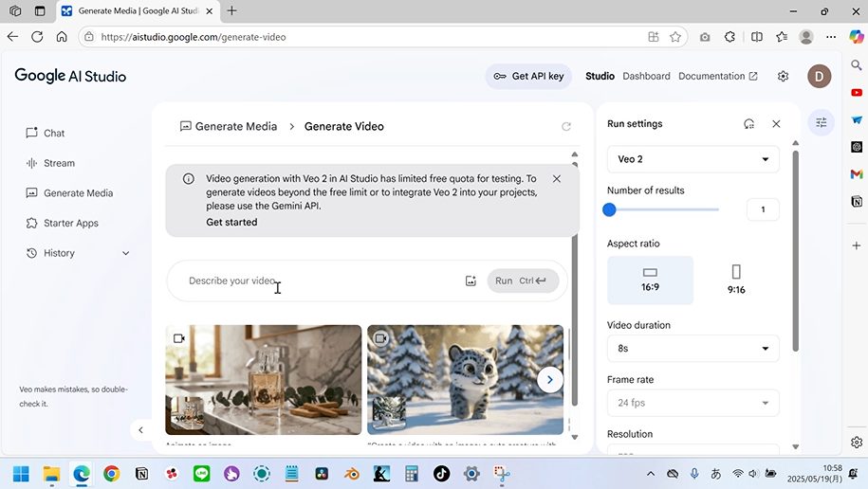
Task: Click the image upload icon in the prompt box
Action: click(x=471, y=281)
